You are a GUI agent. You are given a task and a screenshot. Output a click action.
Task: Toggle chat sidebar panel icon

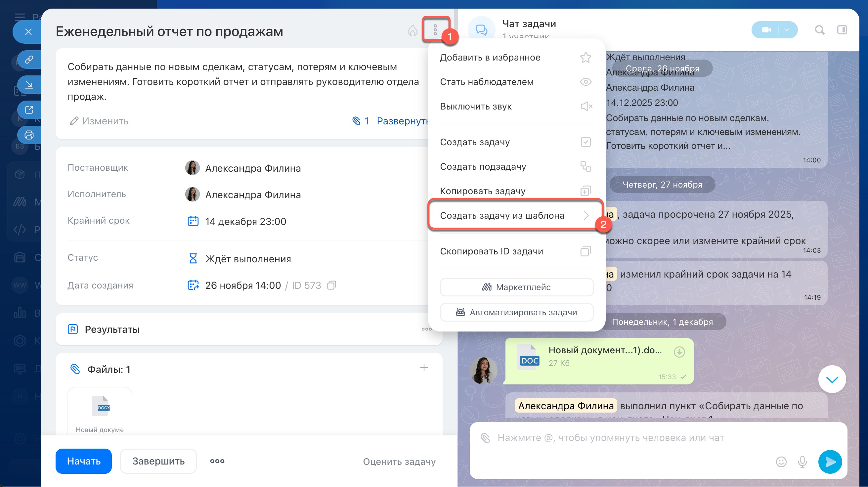point(842,30)
